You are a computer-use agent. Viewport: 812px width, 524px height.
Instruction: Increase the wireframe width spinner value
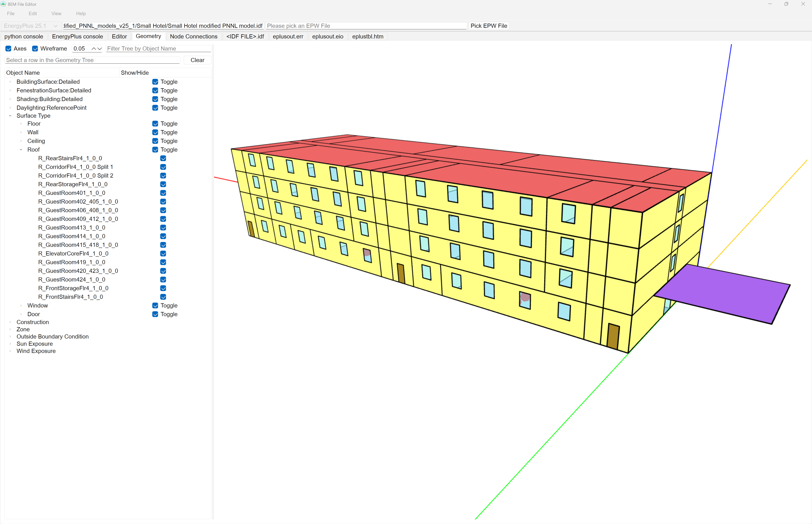click(93, 49)
